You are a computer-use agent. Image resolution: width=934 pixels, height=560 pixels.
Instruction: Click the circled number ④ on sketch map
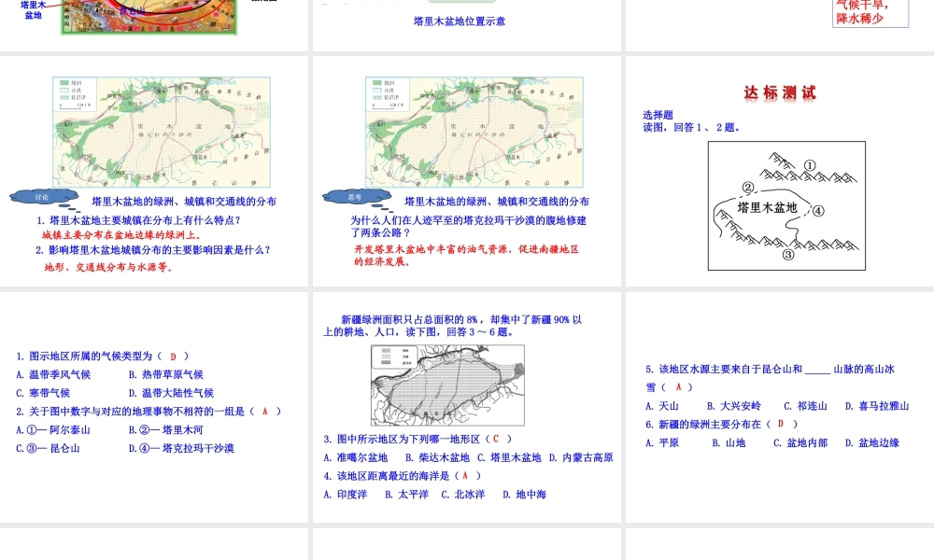818,211
